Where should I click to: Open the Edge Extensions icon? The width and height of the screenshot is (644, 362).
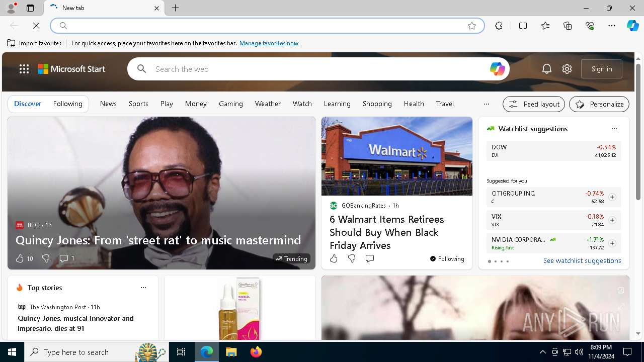coord(499,26)
